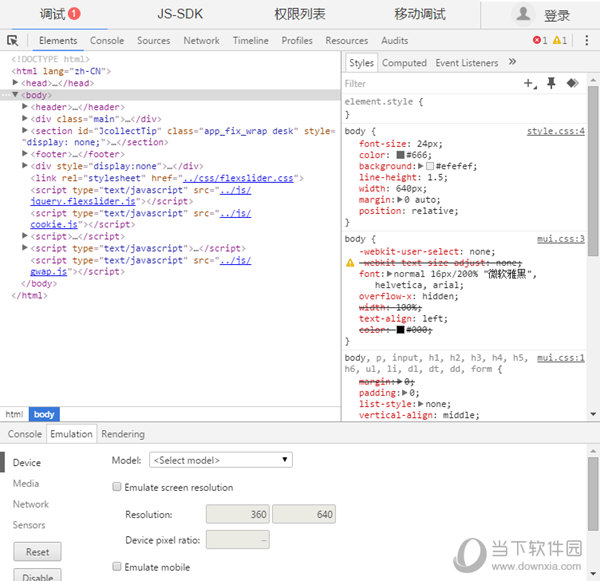Open the DevTools three-dot menu

pos(586,40)
